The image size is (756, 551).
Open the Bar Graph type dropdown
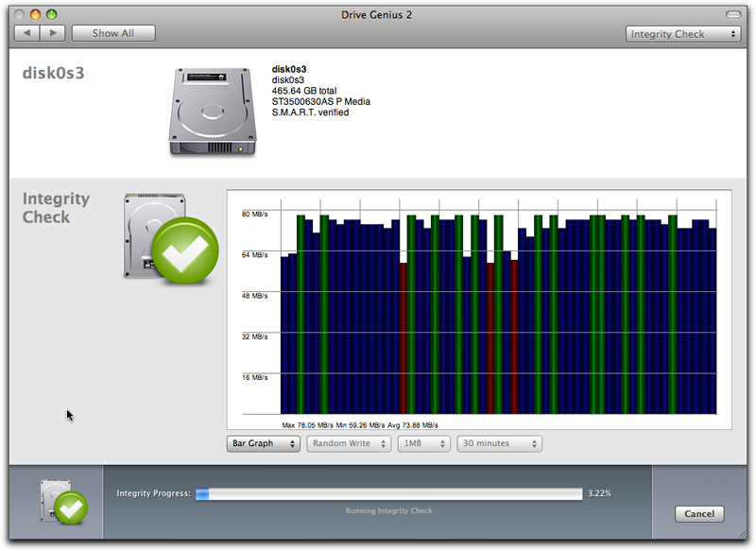tap(264, 443)
